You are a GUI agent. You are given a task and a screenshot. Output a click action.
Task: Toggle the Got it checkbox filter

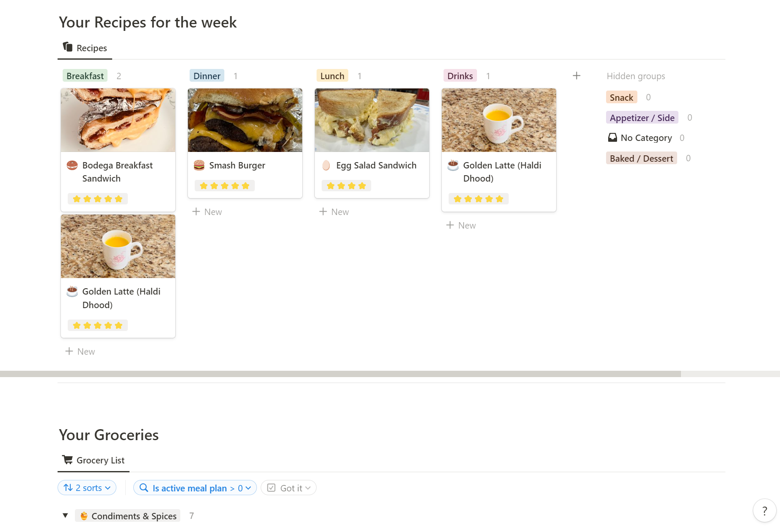pos(271,488)
